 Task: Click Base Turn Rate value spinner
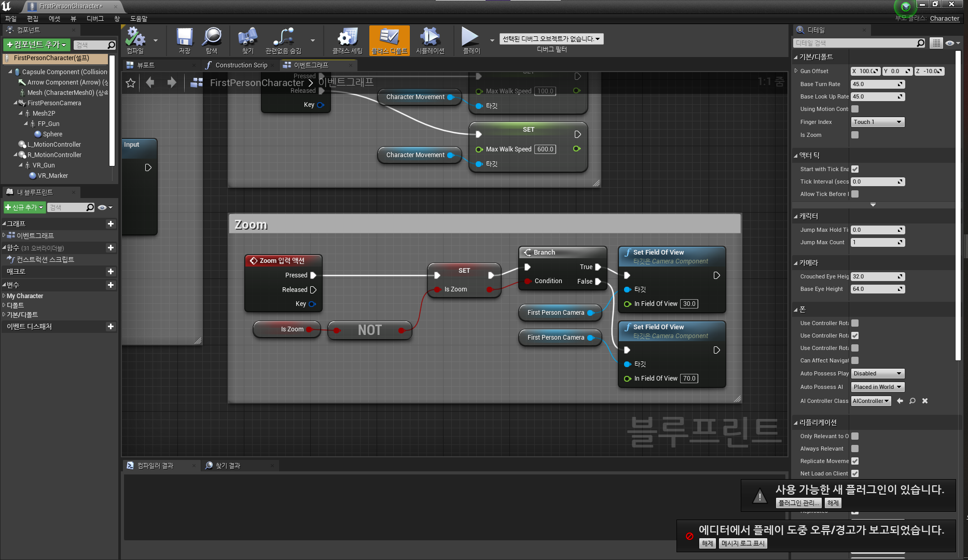(878, 84)
